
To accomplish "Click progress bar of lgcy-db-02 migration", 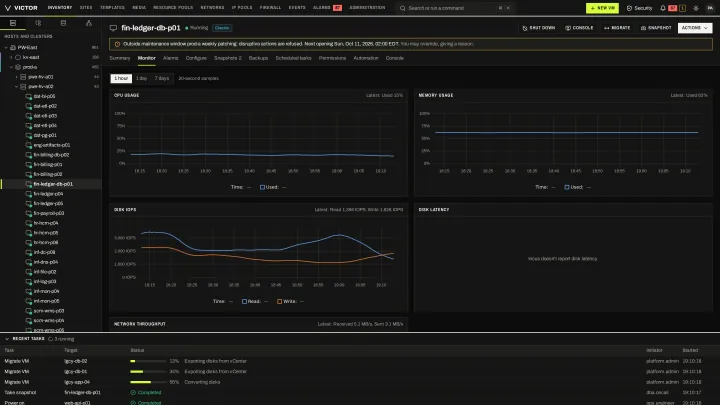I will point(148,361).
